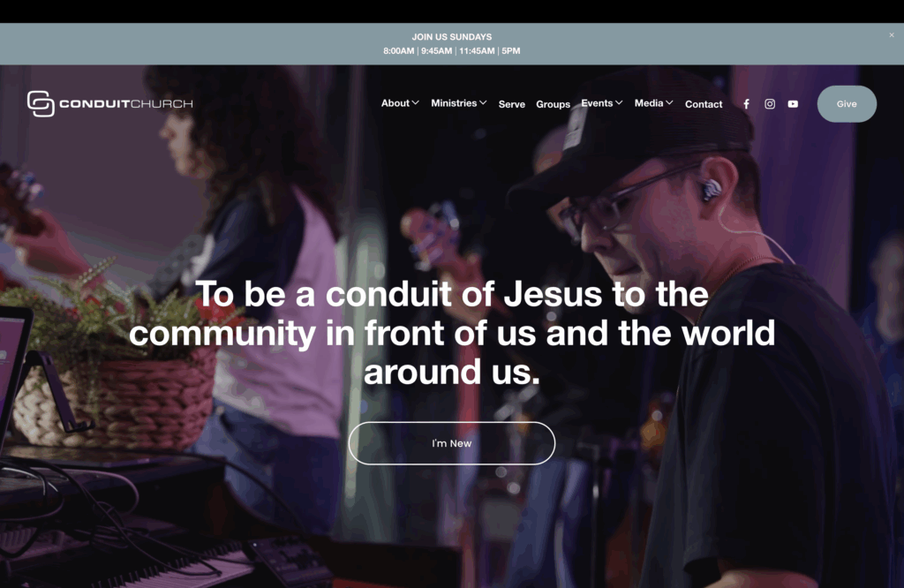904x588 pixels.
Task: Click the chevron next to Ministries
Action: (x=483, y=102)
